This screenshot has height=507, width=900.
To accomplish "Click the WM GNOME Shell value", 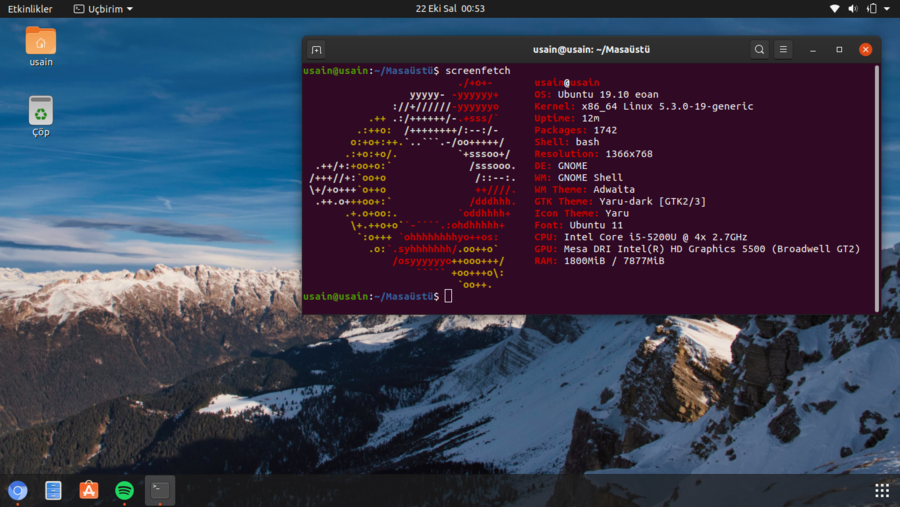I will (590, 177).
